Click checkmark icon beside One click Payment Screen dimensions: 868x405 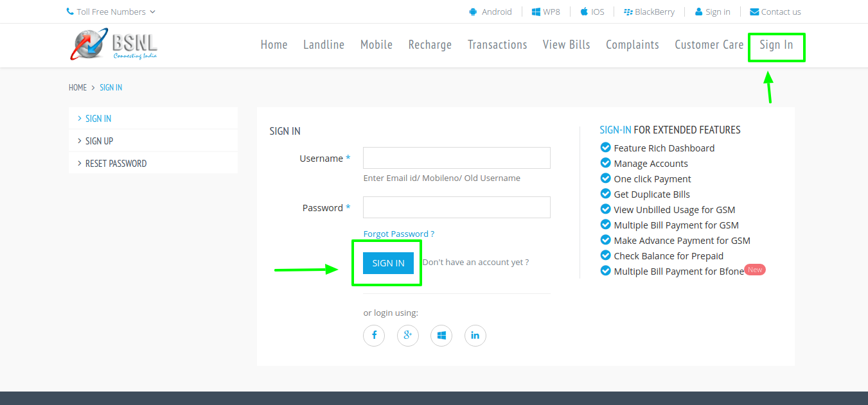coord(605,178)
